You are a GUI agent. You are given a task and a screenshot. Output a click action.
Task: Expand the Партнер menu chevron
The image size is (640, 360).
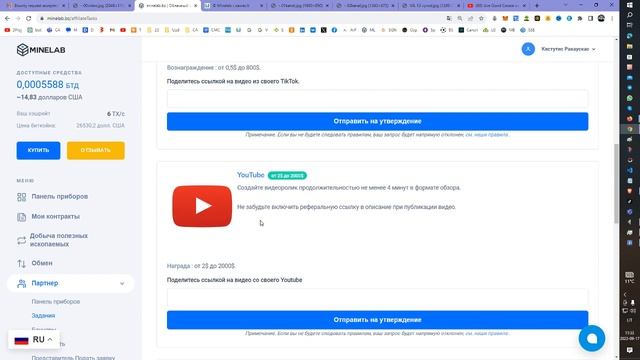coord(122,284)
